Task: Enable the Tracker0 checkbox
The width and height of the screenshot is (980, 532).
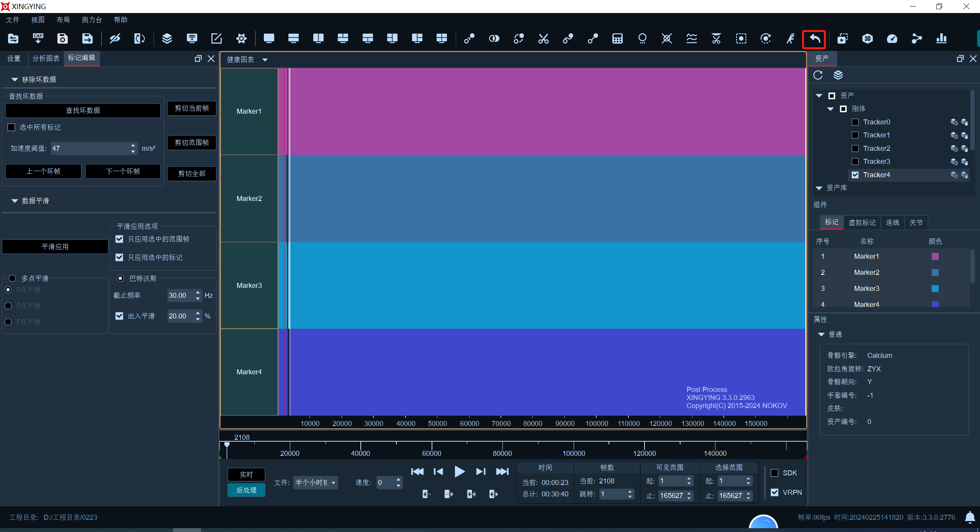Action: (x=855, y=122)
